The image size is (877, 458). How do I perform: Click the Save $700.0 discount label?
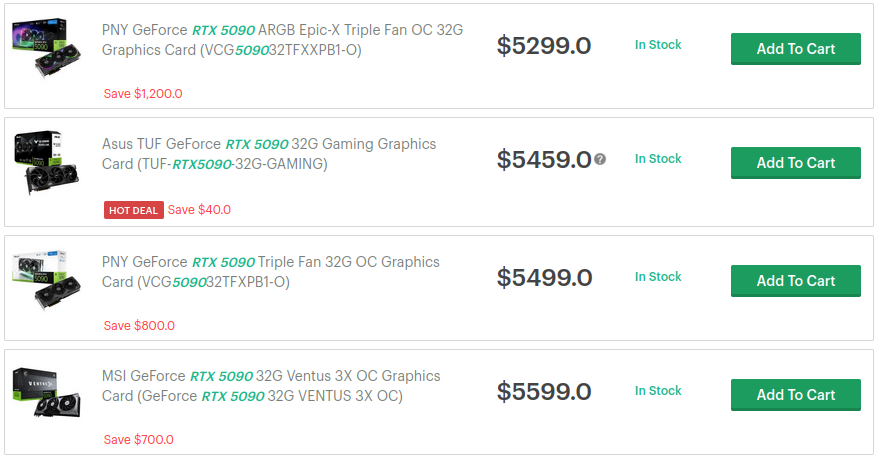point(139,439)
